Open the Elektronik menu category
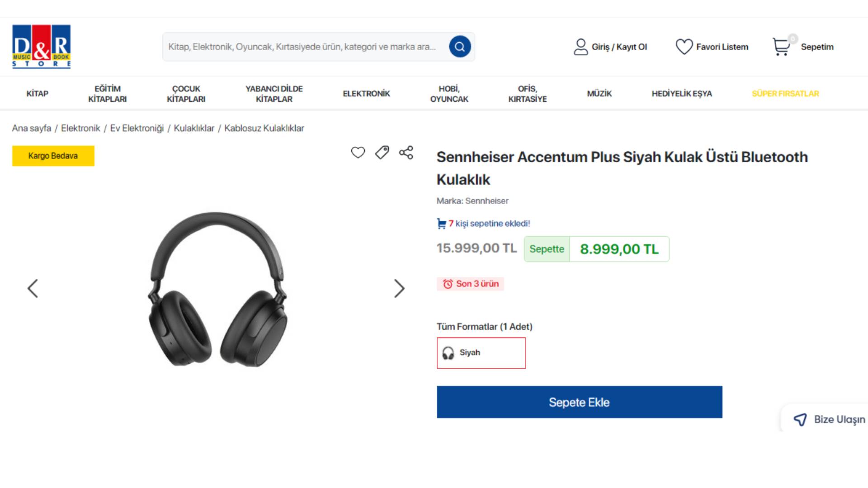 point(366,94)
